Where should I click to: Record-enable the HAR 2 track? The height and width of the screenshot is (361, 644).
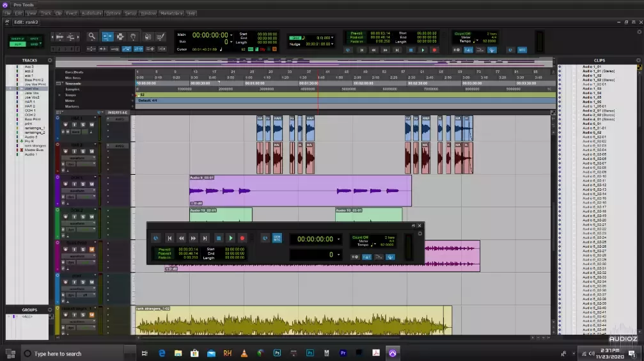coord(65,151)
